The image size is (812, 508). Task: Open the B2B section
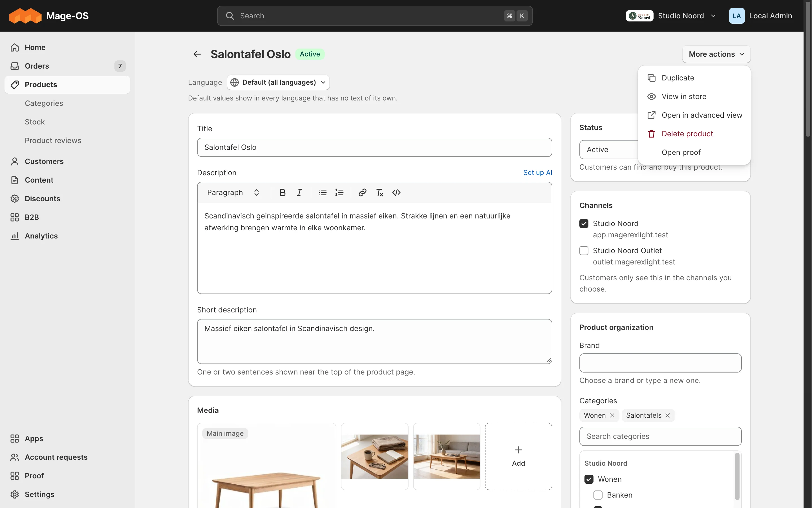[67, 217]
